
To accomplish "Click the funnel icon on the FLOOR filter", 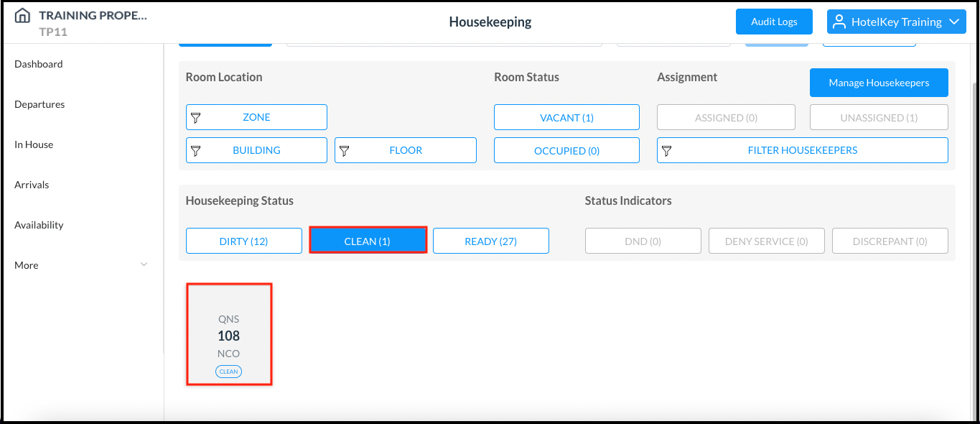I will (x=345, y=150).
